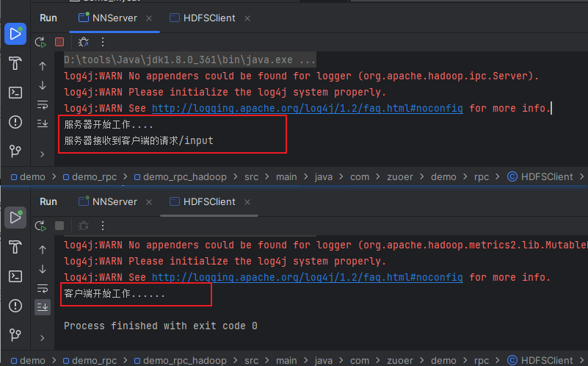This screenshot has width=588, height=366.
Task: Open the log4j FAQ link in upper console
Action: pos(307,108)
